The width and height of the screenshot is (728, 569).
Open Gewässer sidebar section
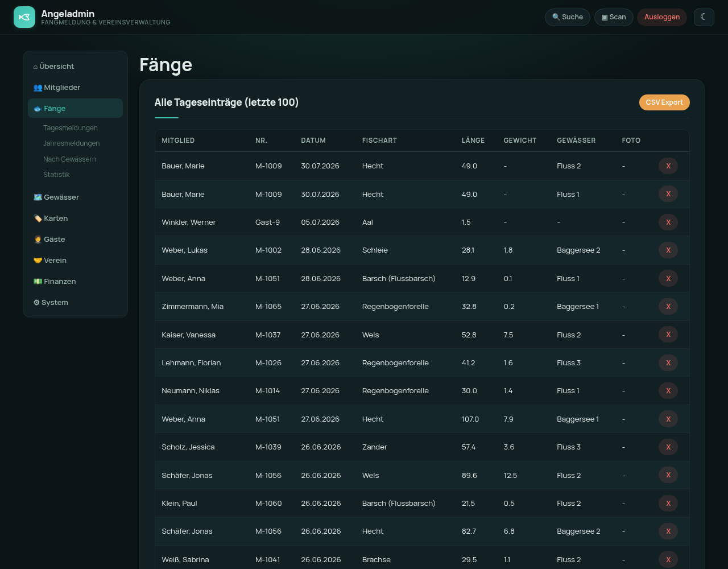click(75, 197)
